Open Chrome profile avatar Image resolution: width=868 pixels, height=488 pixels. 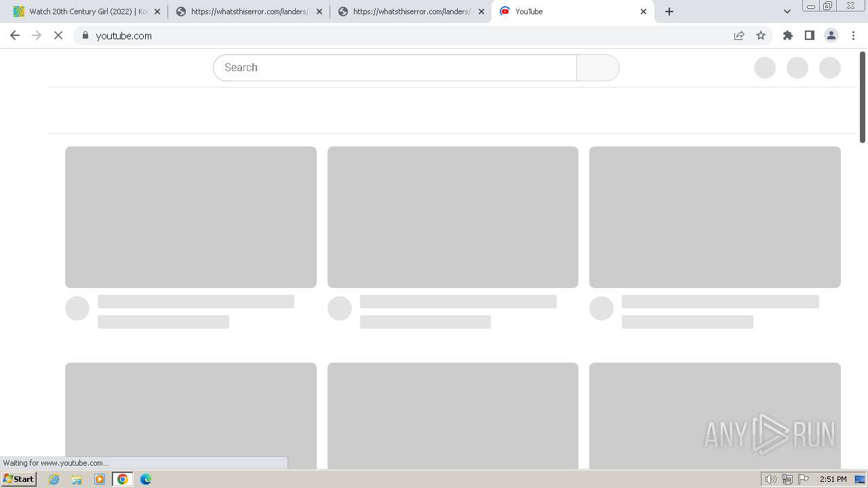tap(831, 35)
